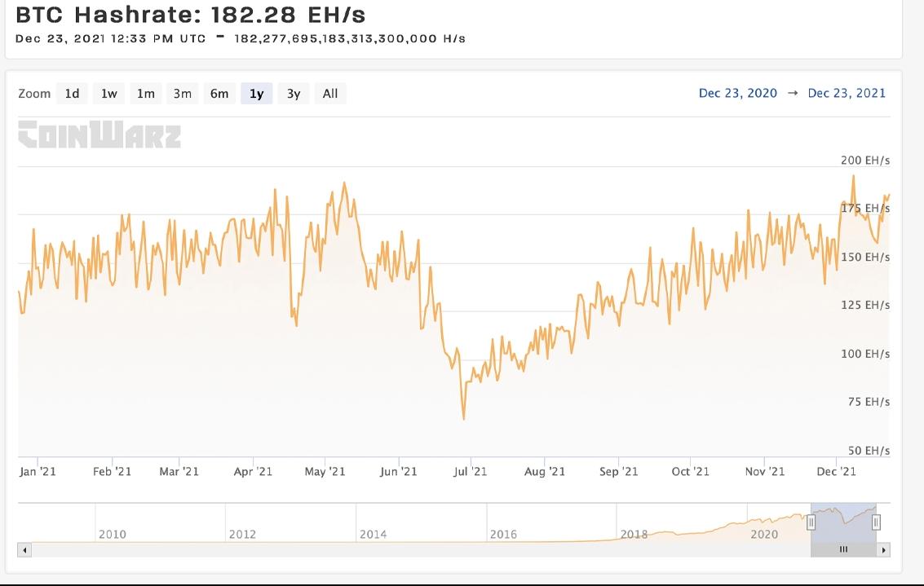The height and width of the screenshot is (586, 924).
Task: Click the Sep '21 axis label
Action: tap(618, 472)
